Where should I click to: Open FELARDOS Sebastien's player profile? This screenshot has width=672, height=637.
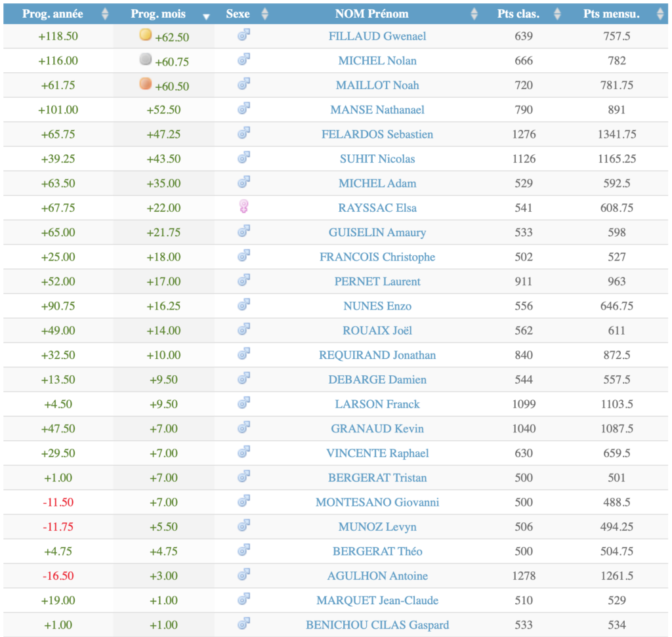pos(377,134)
